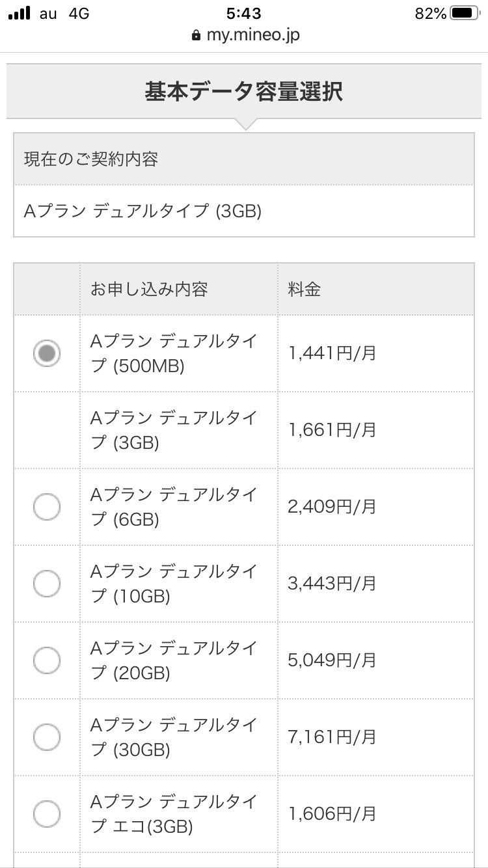Tap the cellular signal bars icon
Screen dimensions: 488x868
tap(20, 13)
